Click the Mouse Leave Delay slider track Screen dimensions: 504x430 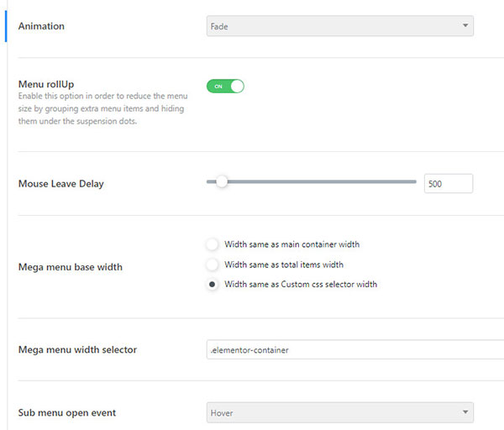(x=336, y=181)
